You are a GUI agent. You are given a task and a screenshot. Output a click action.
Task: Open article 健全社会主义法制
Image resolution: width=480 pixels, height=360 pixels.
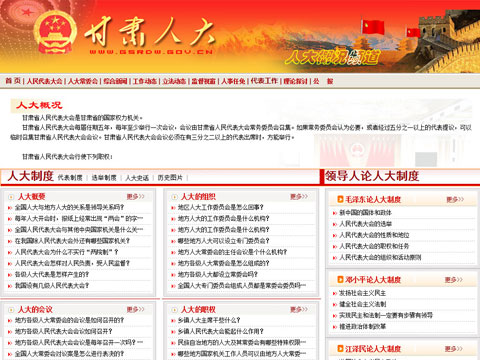click(362, 304)
